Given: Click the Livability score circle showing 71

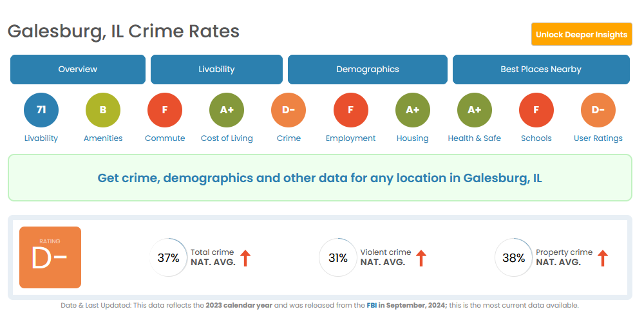Looking at the screenshot, I should pos(41,110).
